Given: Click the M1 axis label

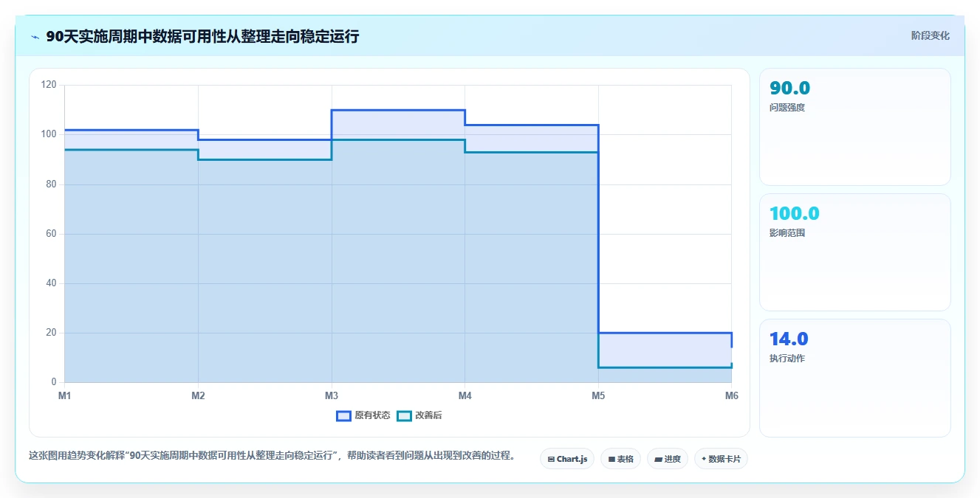Looking at the screenshot, I should (x=64, y=396).
